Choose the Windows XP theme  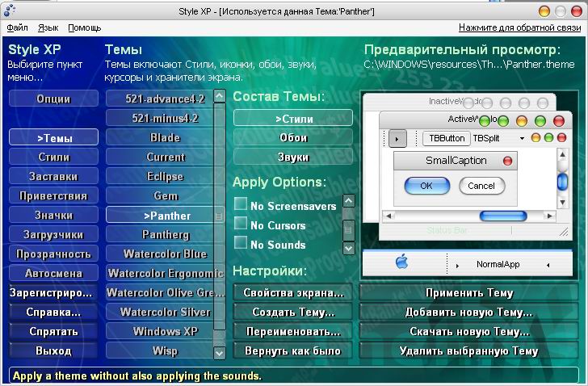click(x=160, y=331)
